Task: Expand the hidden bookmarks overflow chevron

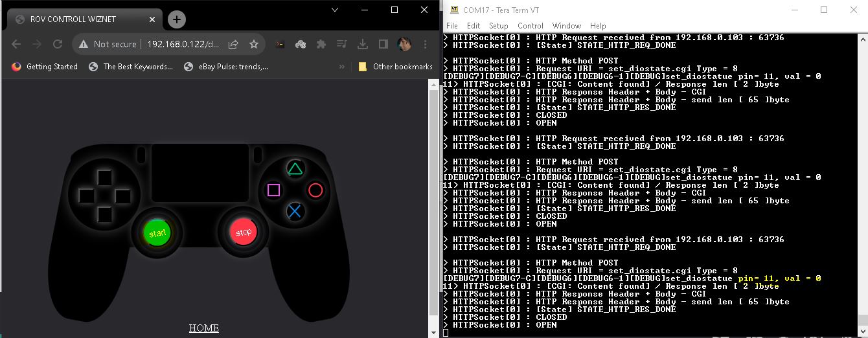Action: point(342,67)
